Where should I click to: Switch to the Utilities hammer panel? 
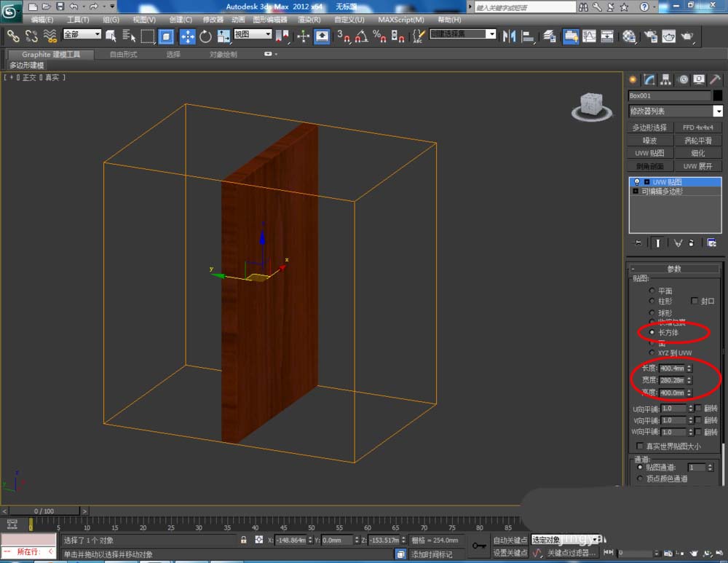[x=716, y=79]
